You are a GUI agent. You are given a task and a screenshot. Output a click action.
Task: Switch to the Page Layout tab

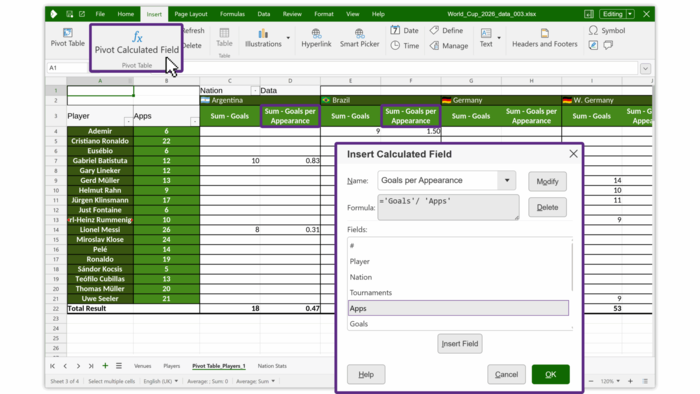click(191, 14)
